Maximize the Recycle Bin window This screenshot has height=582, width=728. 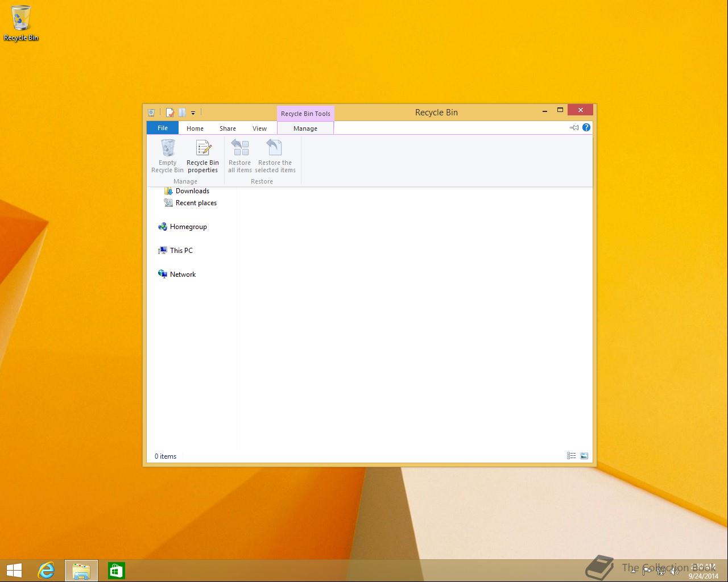[x=560, y=110]
